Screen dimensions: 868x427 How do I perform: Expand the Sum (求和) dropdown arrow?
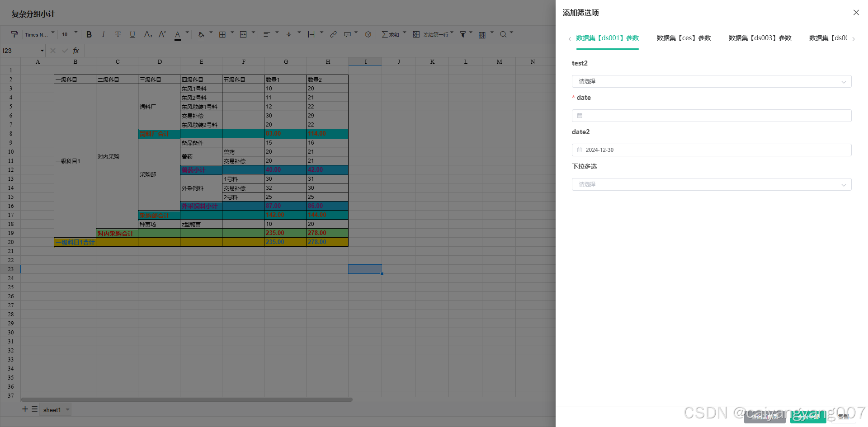coord(405,33)
